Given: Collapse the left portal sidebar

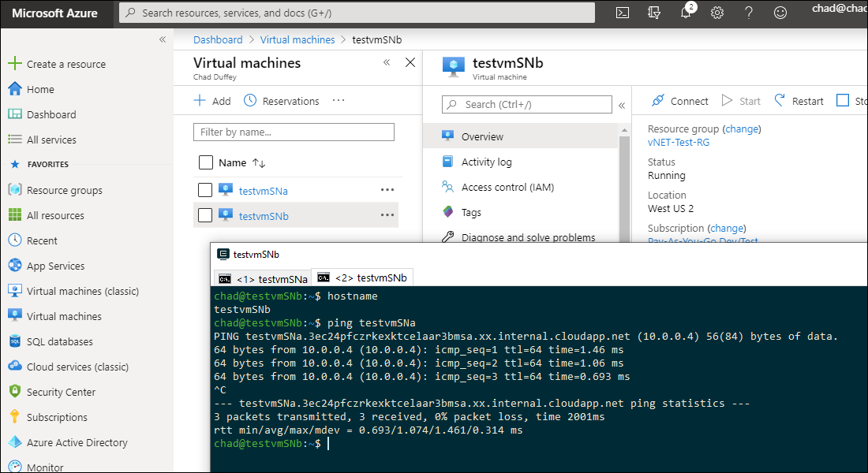Looking at the screenshot, I should (163, 39).
